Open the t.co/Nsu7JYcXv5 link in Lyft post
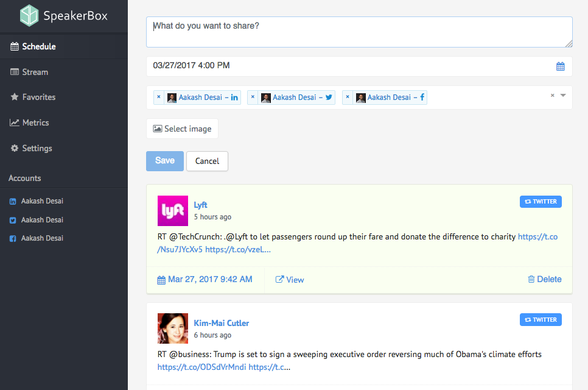The height and width of the screenshot is (390, 588). pyautogui.click(x=537, y=237)
